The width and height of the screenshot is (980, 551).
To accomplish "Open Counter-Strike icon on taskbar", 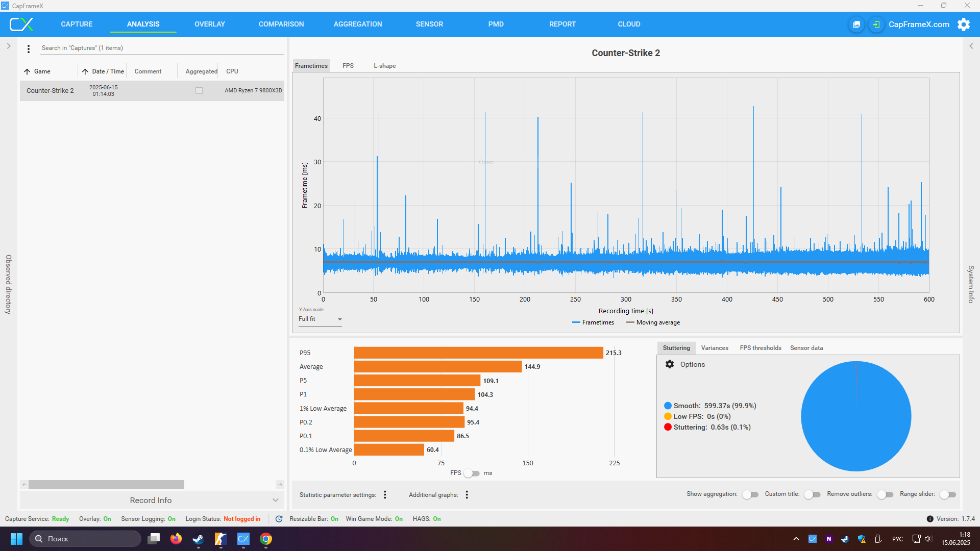I will [x=220, y=539].
